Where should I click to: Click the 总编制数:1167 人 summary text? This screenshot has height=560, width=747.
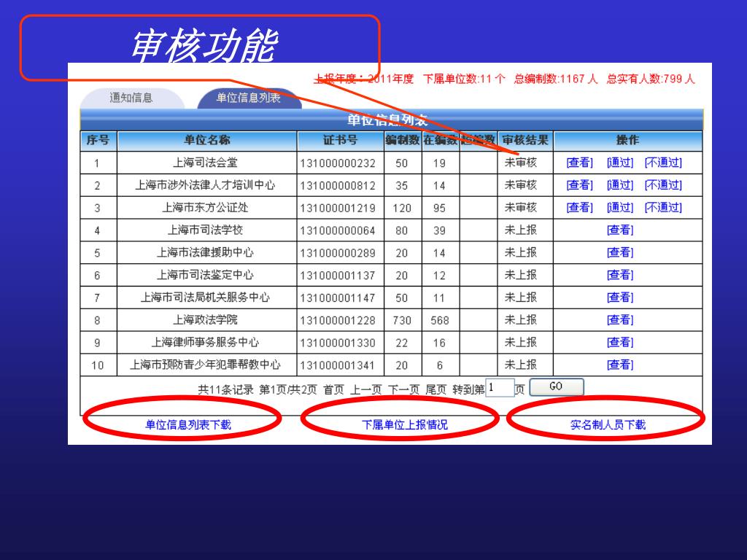point(555,79)
